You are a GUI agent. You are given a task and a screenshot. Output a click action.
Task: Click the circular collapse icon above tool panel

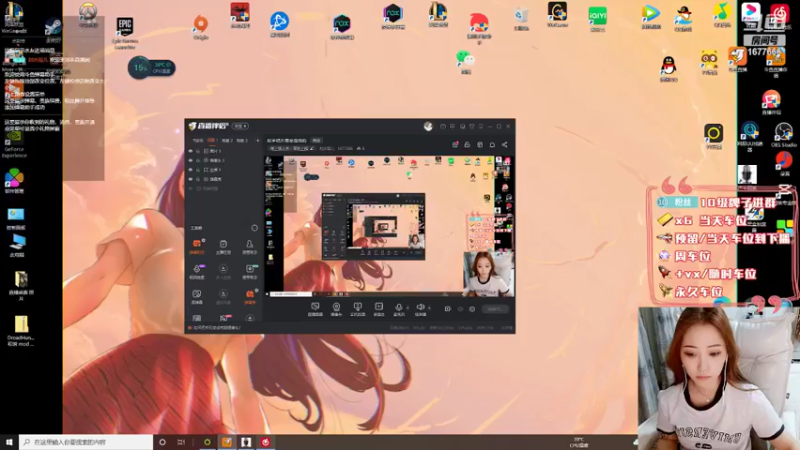tap(254, 228)
